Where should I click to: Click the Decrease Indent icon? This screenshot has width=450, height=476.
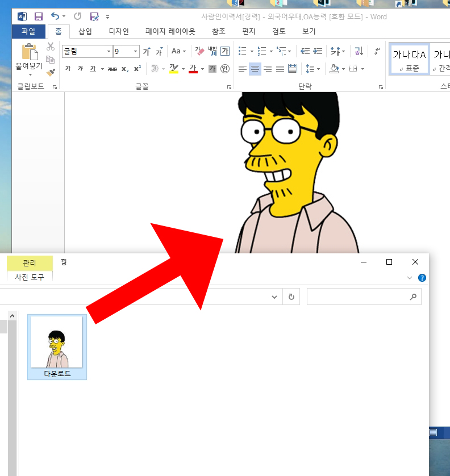click(305, 51)
